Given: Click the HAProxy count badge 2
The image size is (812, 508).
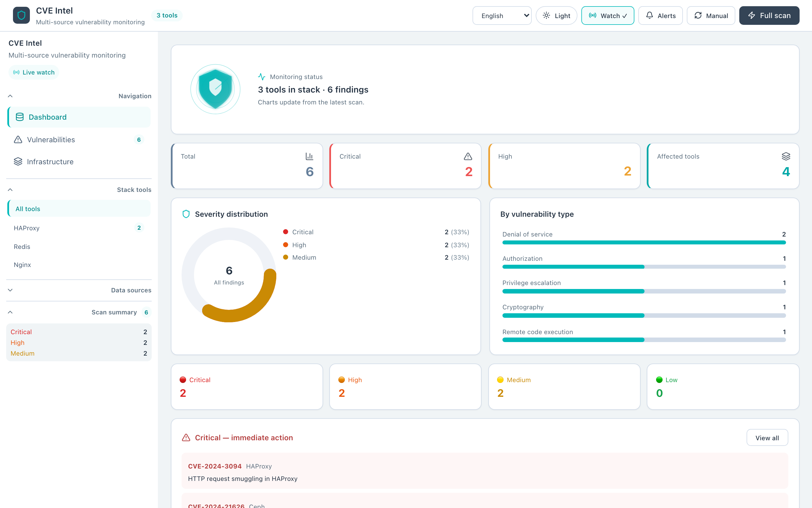Looking at the screenshot, I should point(139,228).
